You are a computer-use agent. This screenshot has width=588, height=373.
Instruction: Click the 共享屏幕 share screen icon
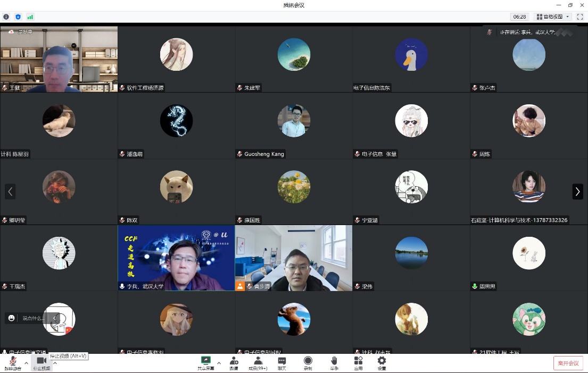click(x=206, y=362)
